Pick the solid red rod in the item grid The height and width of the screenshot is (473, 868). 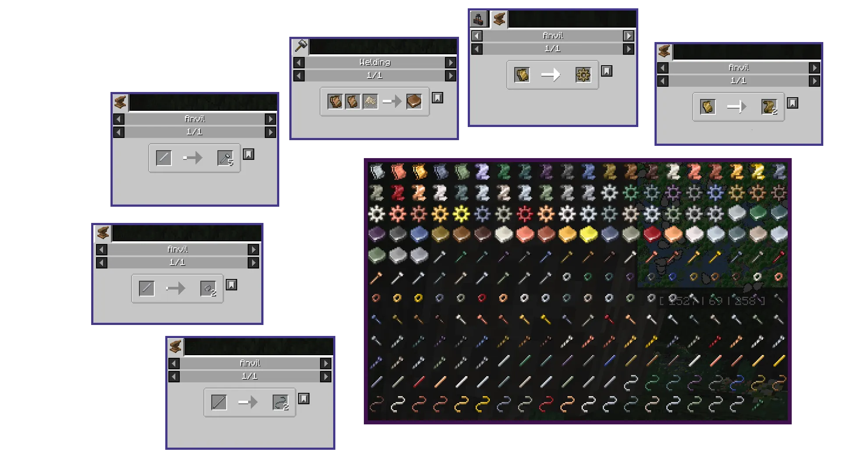click(x=419, y=382)
